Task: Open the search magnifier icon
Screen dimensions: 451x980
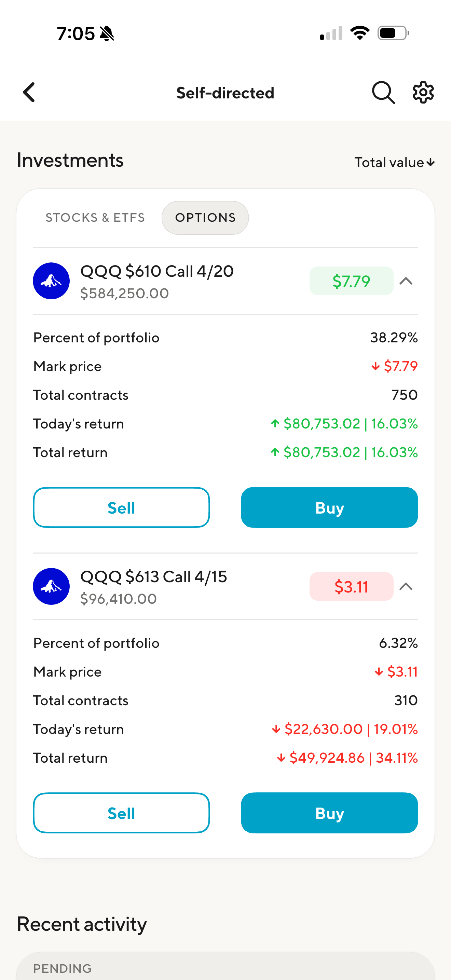Action: pyautogui.click(x=383, y=93)
